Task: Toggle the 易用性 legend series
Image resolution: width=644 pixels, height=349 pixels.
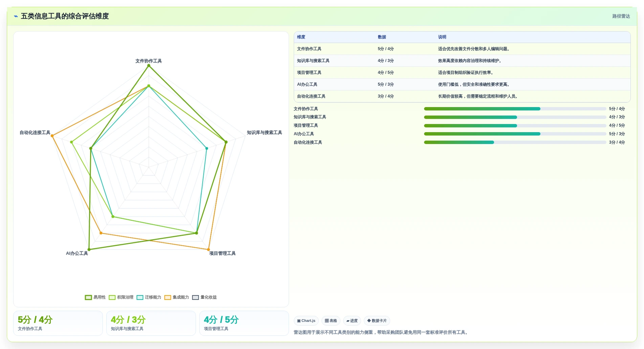Action: point(95,297)
